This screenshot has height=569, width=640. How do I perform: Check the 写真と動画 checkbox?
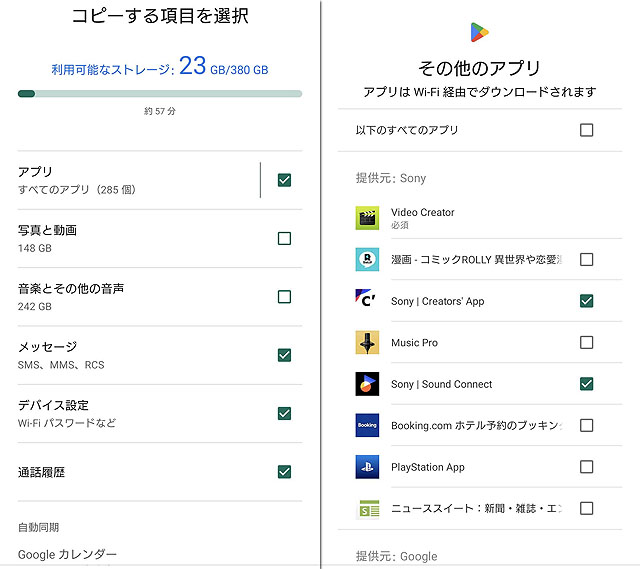tap(284, 238)
